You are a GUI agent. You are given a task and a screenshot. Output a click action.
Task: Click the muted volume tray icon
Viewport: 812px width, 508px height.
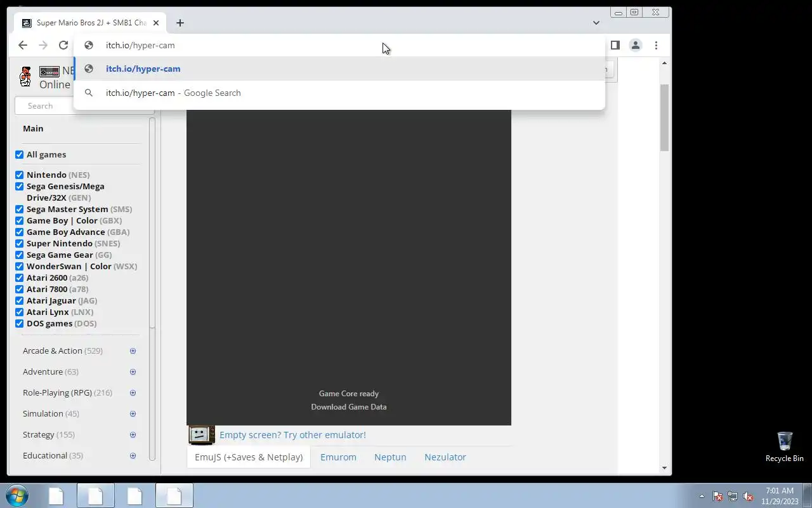pos(748,496)
